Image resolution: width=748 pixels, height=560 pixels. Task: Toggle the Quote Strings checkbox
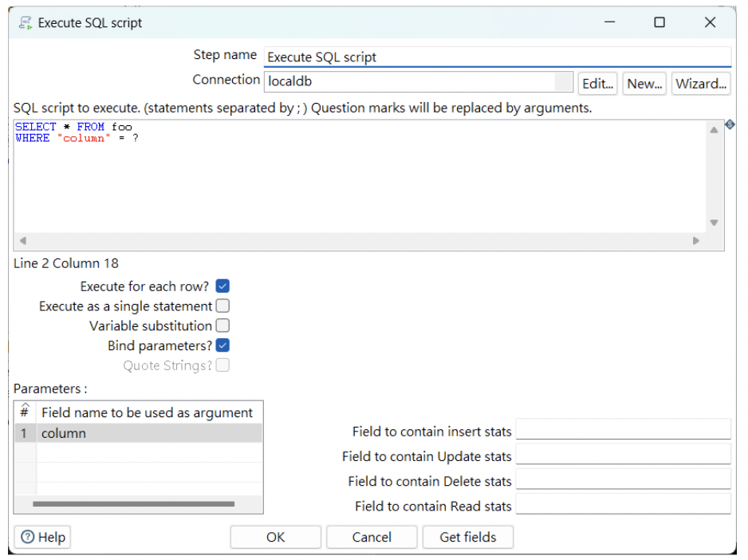click(222, 365)
